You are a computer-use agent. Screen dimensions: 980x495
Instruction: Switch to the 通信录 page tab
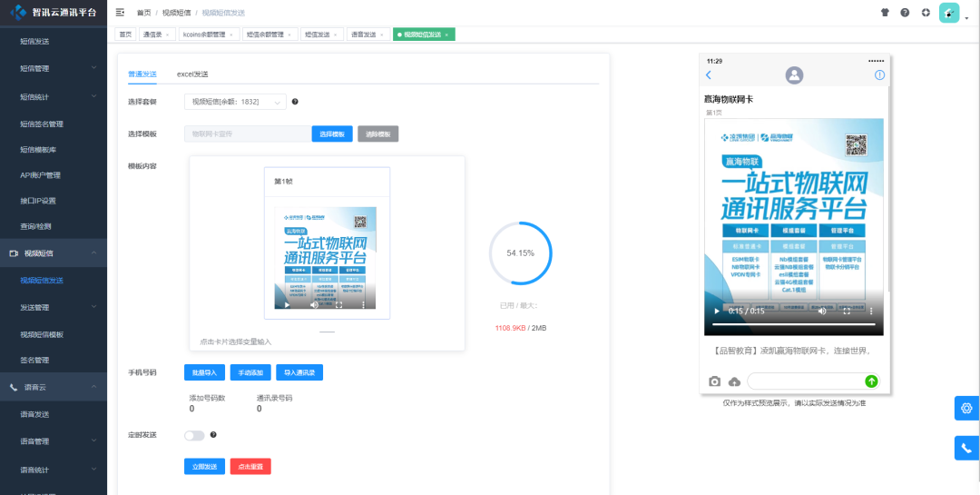(152, 35)
